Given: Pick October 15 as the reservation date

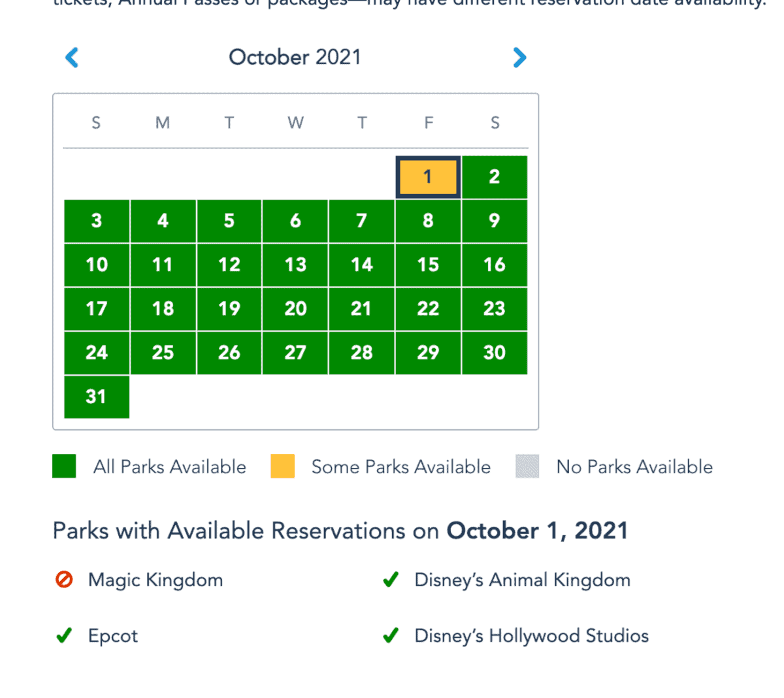Looking at the screenshot, I should [x=428, y=265].
